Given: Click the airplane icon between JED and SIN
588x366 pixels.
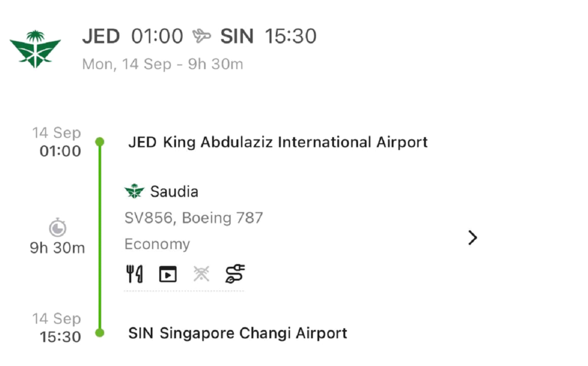Looking at the screenshot, I should (x=202, y=36).
